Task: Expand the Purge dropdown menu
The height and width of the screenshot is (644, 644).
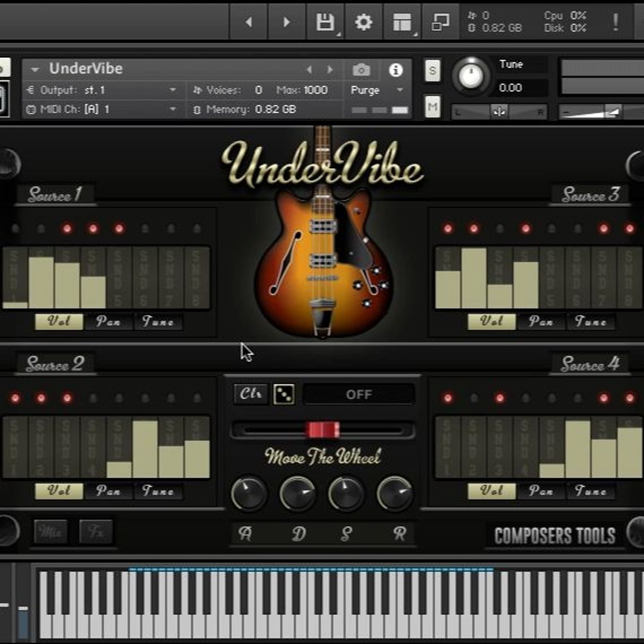Action: point(377,90)
